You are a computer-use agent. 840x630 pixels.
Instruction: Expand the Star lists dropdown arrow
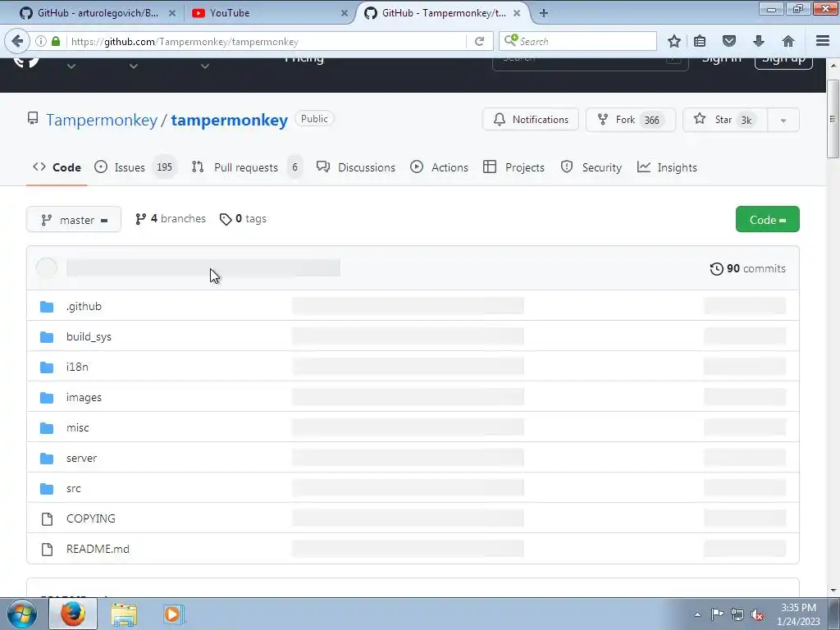783,120
